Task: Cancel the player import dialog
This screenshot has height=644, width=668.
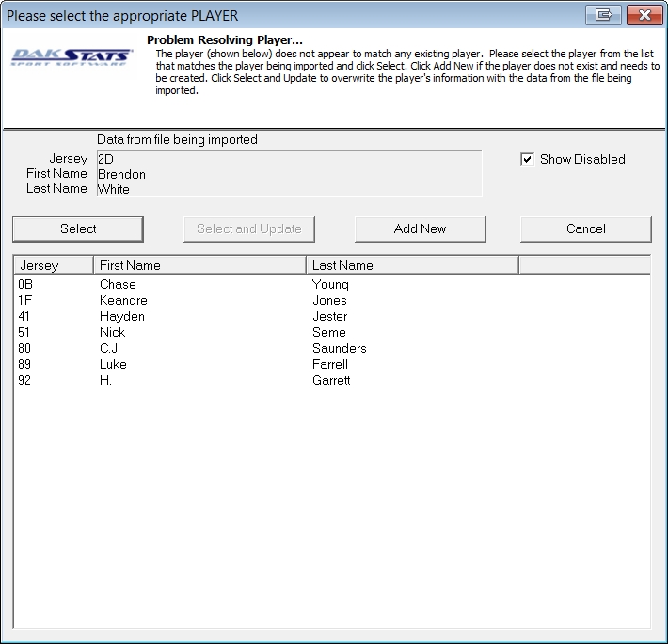Action: (585, 228)
